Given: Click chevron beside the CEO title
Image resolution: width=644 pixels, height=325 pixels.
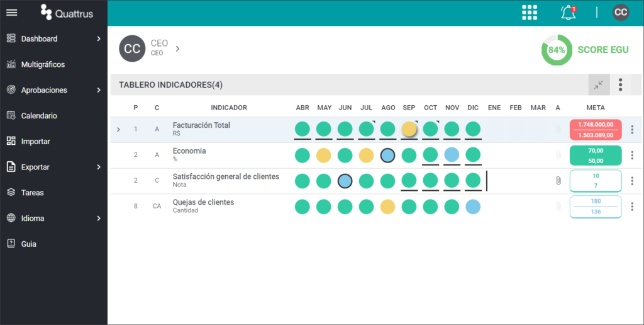Looking at the screenshot, I should pyautogui.click(x=177, y=48).
